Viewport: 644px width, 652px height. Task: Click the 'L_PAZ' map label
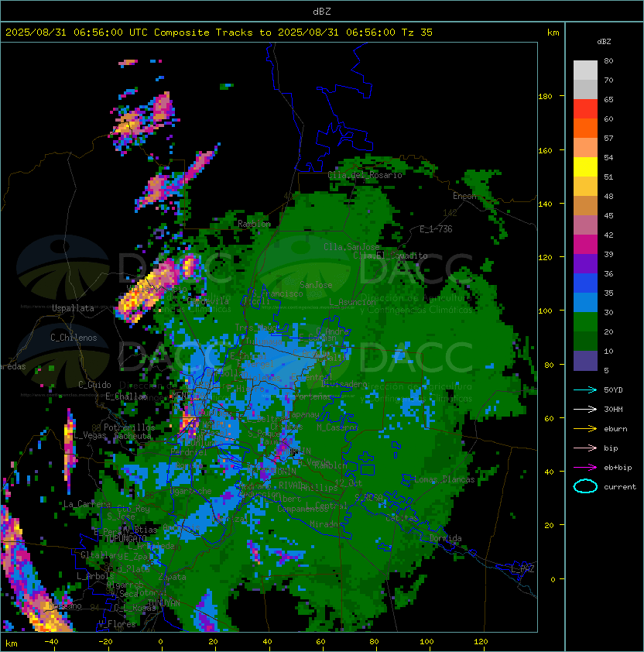[522, 569]
